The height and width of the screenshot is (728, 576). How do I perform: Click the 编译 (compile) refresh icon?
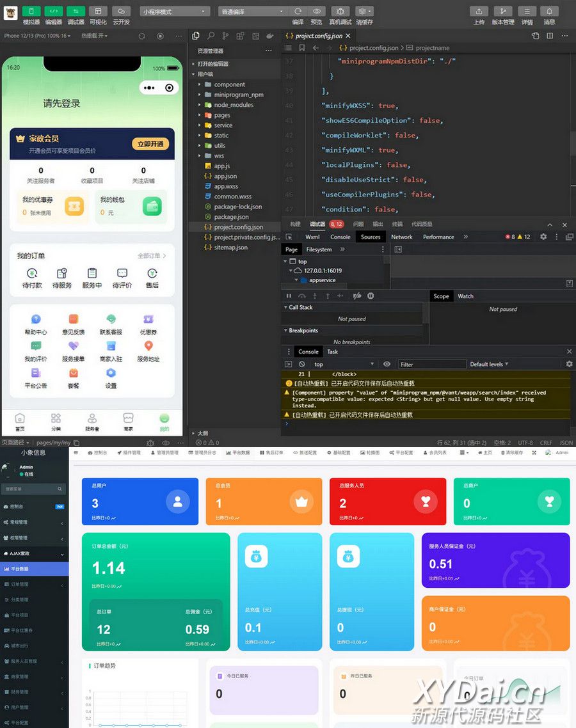click(298, 12)
